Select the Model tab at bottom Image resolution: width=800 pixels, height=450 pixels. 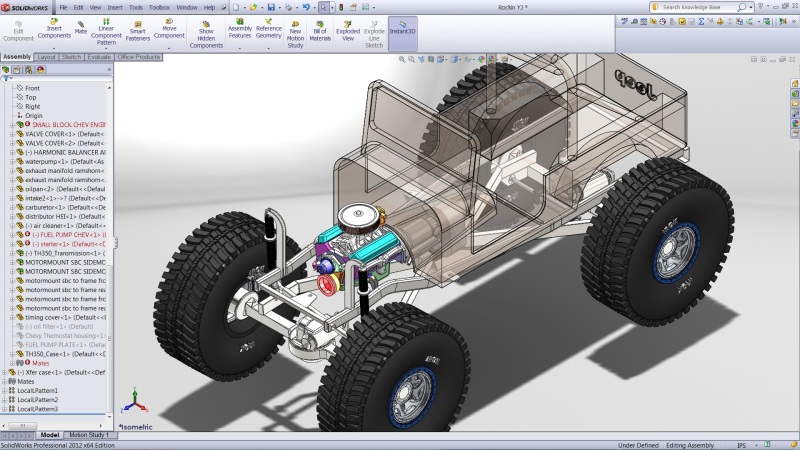[49, 435]
